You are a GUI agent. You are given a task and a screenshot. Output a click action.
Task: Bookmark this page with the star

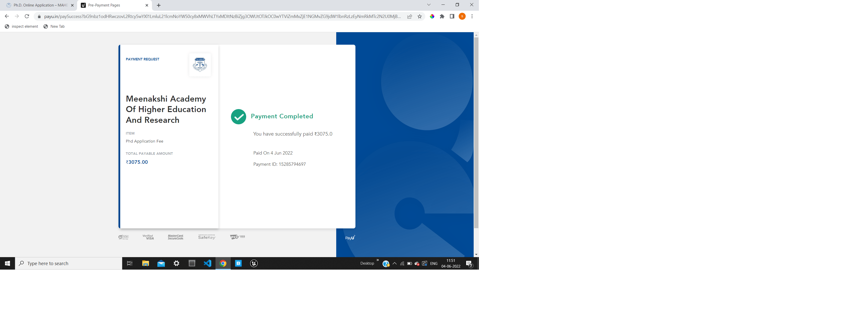pyautogui.click(x=420, y=16)
